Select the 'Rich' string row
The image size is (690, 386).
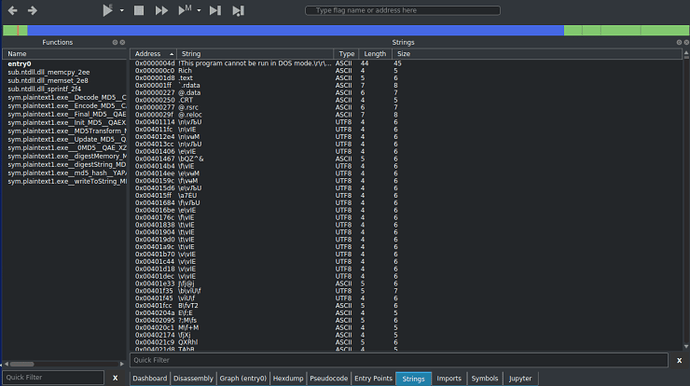click(x=406, y=70)
